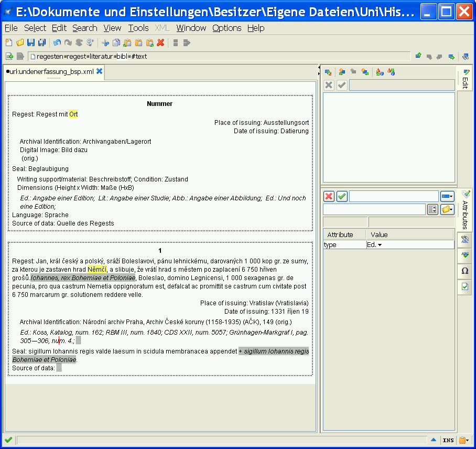Click the Insert Before icon in Edit panel
476x449 pixels.
click(x=342, y=72)
